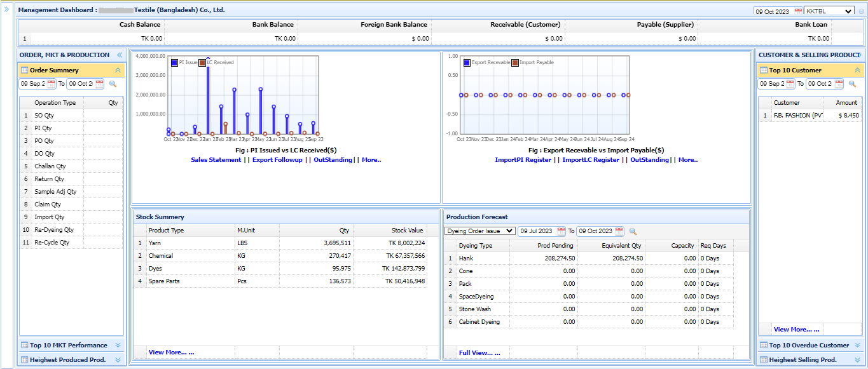Select the Re-Dyeing Qty row

coord(71,230)
